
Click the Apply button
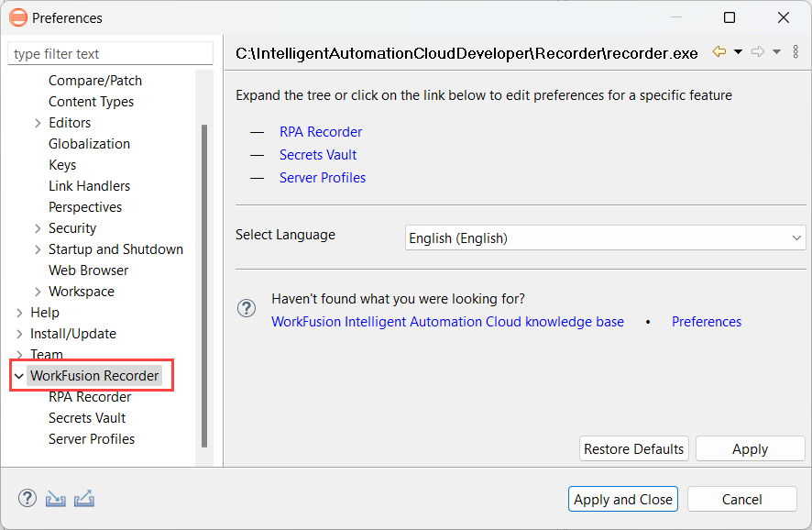pyautogui.click(x=750, y=448)
